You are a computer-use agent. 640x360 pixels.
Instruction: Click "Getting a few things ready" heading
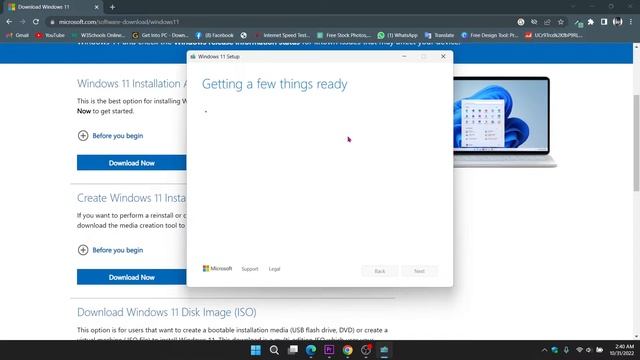274,84
